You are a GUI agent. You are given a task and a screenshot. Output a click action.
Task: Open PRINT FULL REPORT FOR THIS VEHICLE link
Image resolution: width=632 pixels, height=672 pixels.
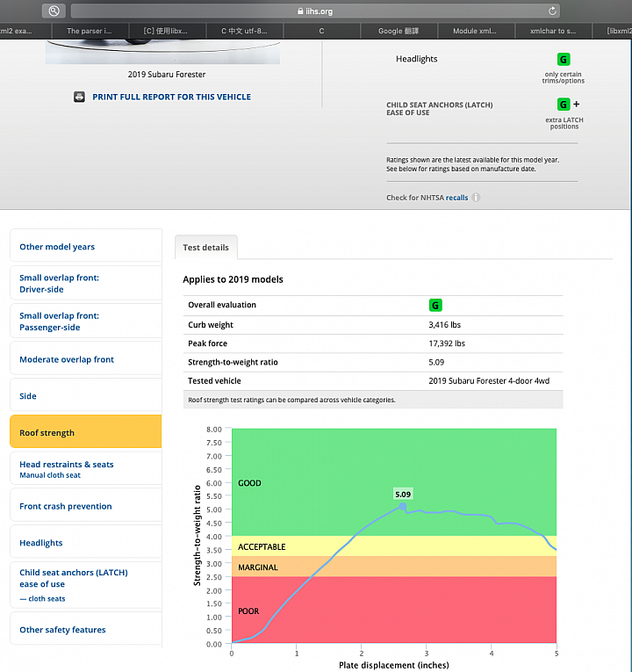(172, 97)
